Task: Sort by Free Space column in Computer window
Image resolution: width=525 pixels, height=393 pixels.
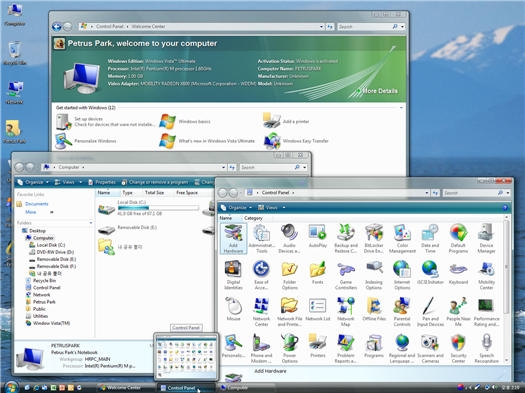Action: pyautogui.click(x=187, y=192)
